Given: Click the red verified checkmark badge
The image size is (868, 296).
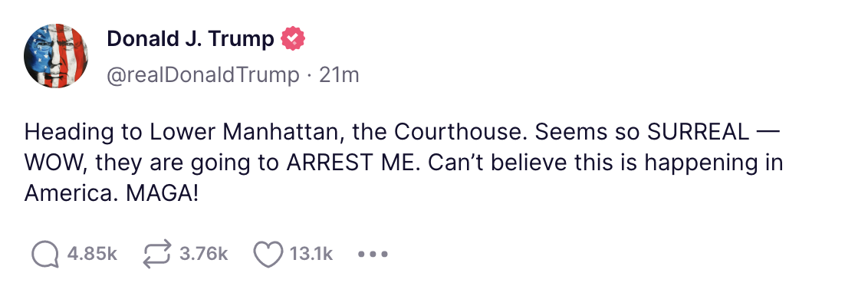Looking at the screenshot, I should click(293, 39).
